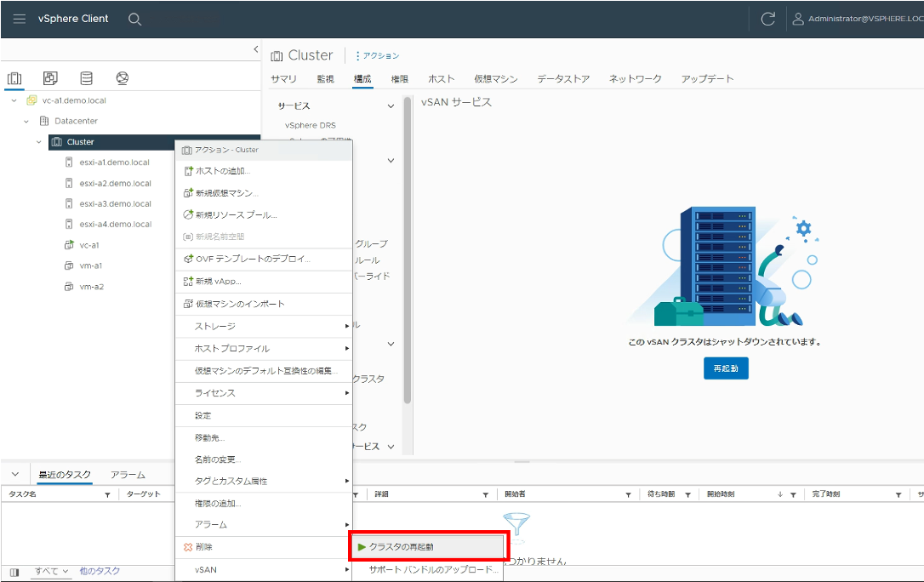This screenshot has width=924, height=582.
Task: Collapse the vc-a1.demo.local tree node
Action: 14,100
